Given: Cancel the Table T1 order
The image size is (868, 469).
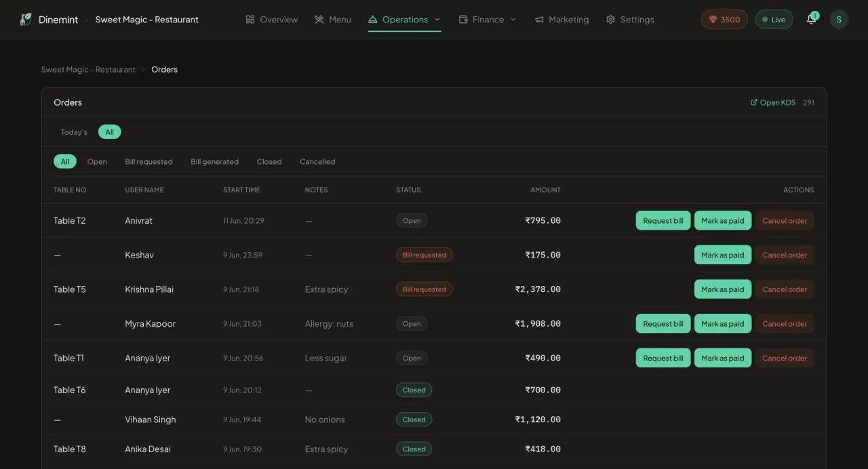Looking at the screenshot, I should (785, 358).
